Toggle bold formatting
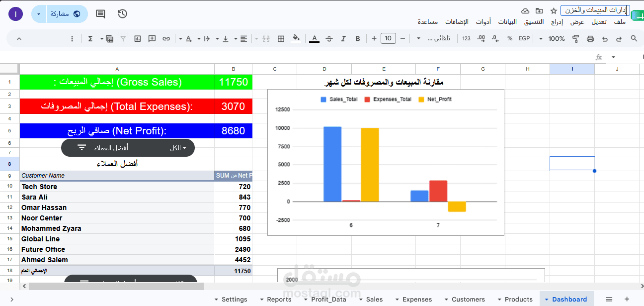 pos(358,38)
